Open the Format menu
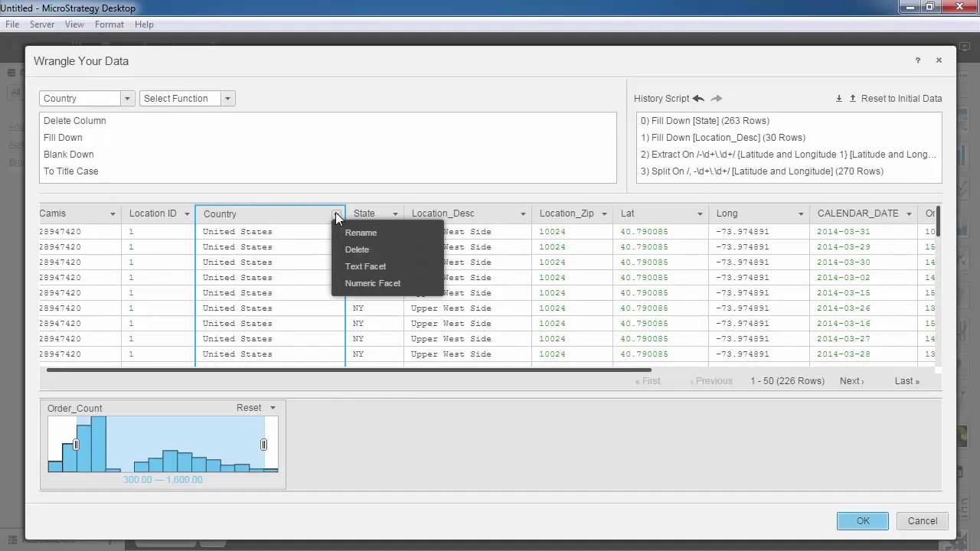Image resolution: width=980 pixels, height=551 pixels. pos(109,24)
